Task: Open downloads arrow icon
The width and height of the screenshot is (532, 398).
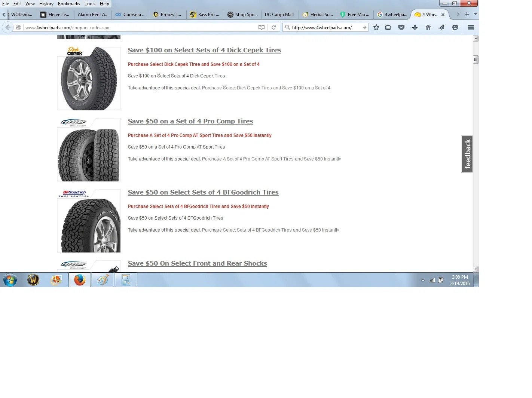Action: 415,27
